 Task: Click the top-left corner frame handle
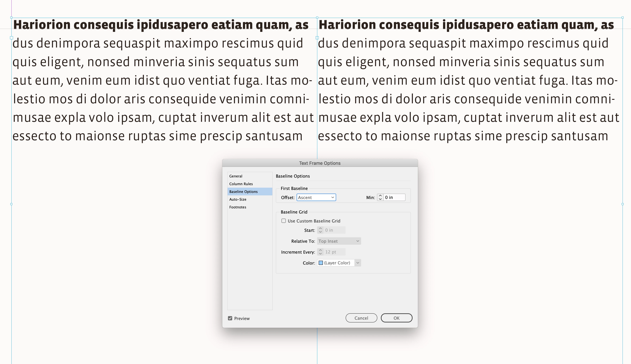pyautogui.click(x=11, y=18)
